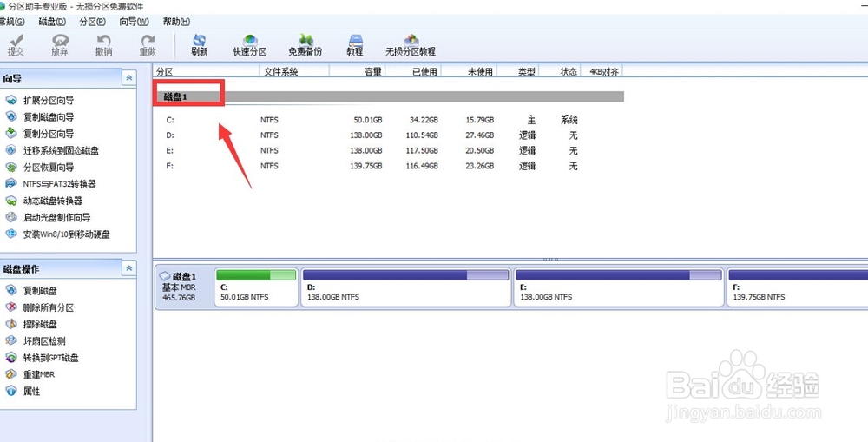
Task: Click the 23.26GB unused value for F:
Action: 480,166
